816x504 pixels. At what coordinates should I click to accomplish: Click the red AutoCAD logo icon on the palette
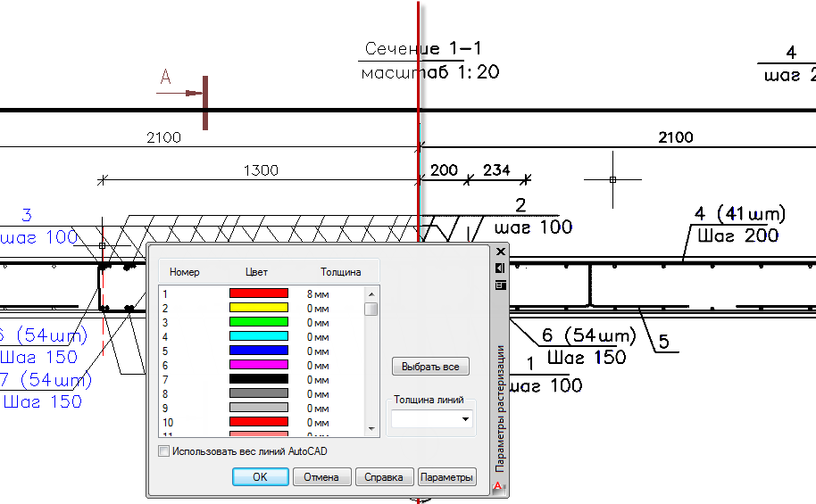pyautogui.click(x=498, y=487)
